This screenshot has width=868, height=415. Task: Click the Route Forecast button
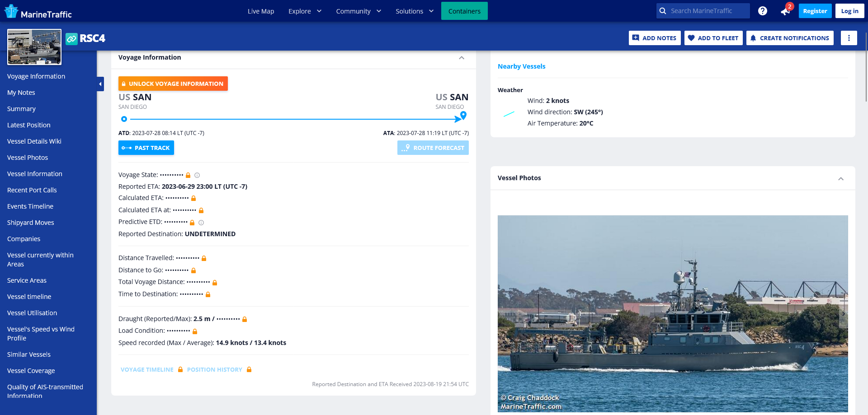[x=433, y=148]
